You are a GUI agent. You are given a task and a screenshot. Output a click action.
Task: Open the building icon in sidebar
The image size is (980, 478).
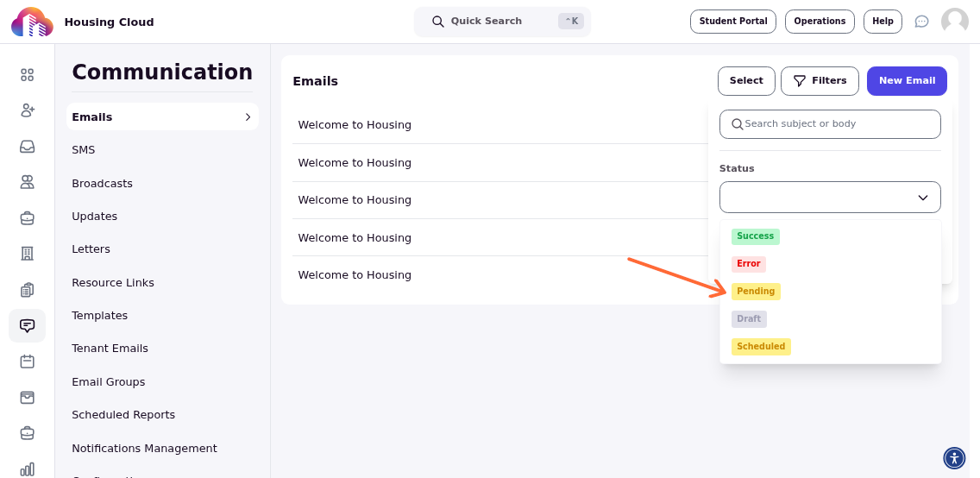(27, 254)
